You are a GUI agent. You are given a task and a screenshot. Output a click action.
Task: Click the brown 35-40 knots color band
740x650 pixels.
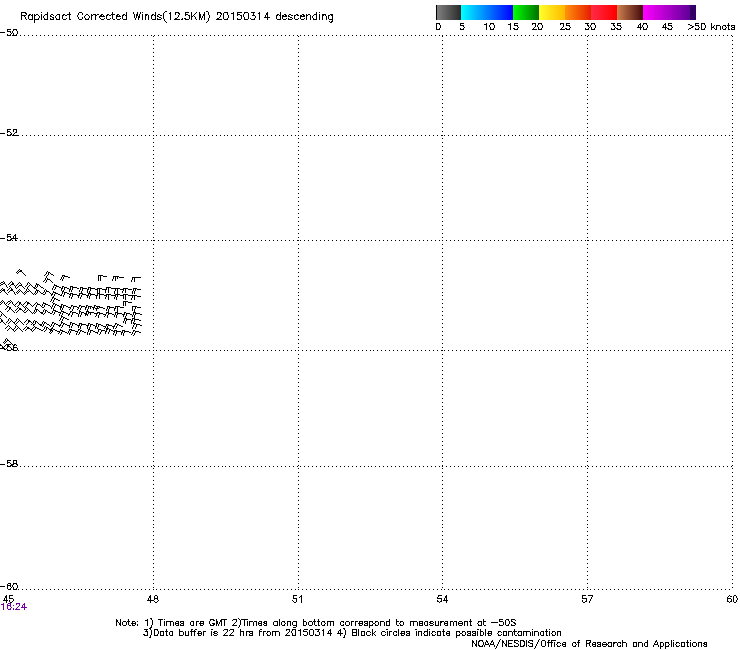point(630,12)
